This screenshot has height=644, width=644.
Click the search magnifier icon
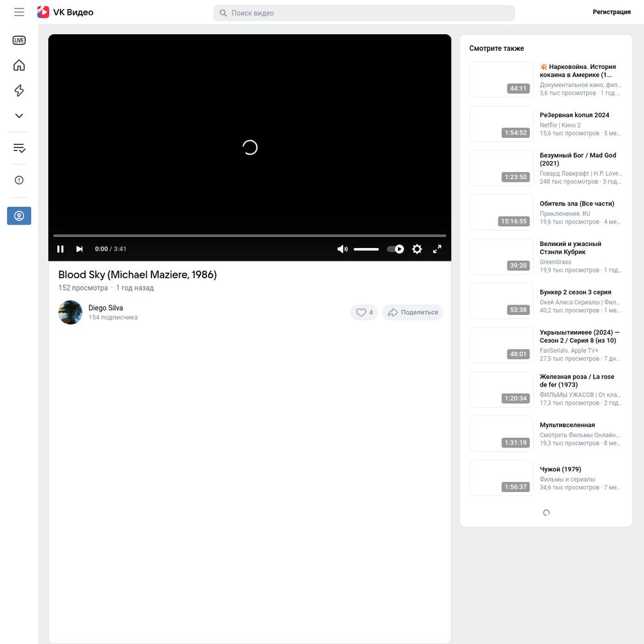[223, 13]
